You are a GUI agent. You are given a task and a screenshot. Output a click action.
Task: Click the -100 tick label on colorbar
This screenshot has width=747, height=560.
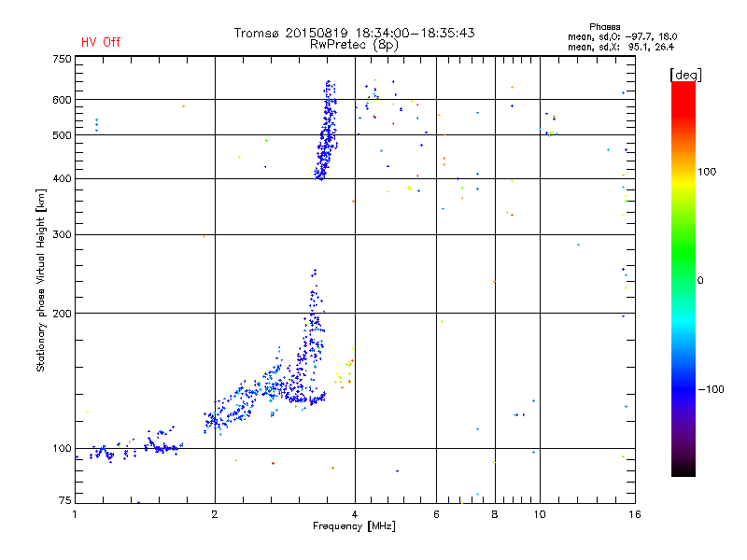(x=711, y=389)
